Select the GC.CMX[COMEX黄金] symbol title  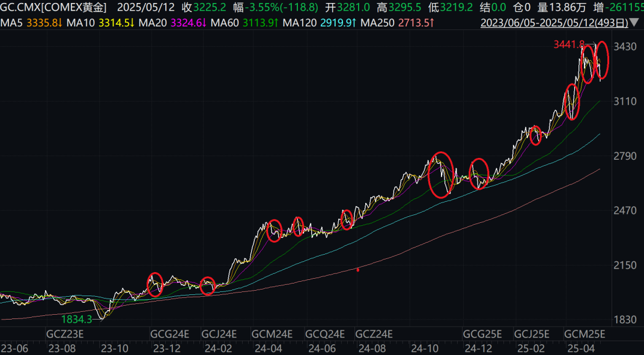click(x=53, y=7)
